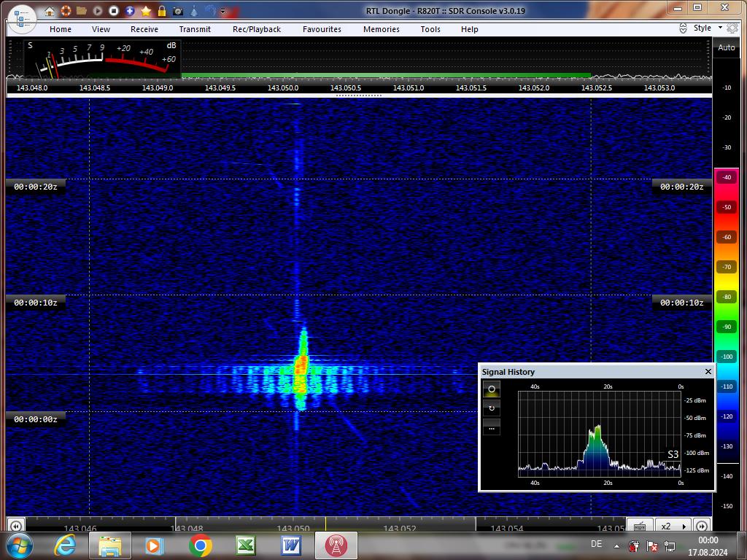Open favourites with the star icon
747x560 pixels.
tap(146, 11)
